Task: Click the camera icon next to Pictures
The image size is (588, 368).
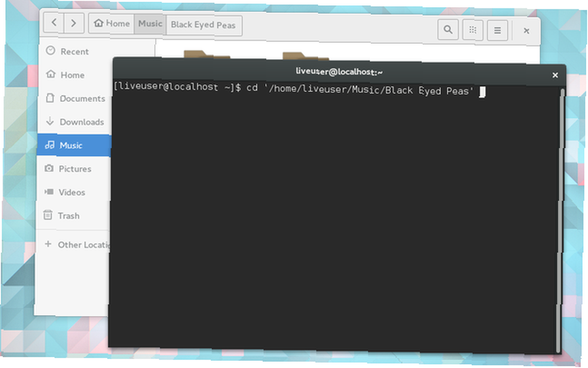Action: pyautogui.click(x=49, y=168)
